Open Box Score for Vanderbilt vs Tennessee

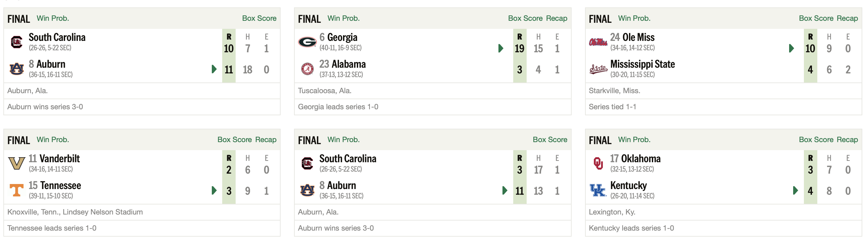235,140
